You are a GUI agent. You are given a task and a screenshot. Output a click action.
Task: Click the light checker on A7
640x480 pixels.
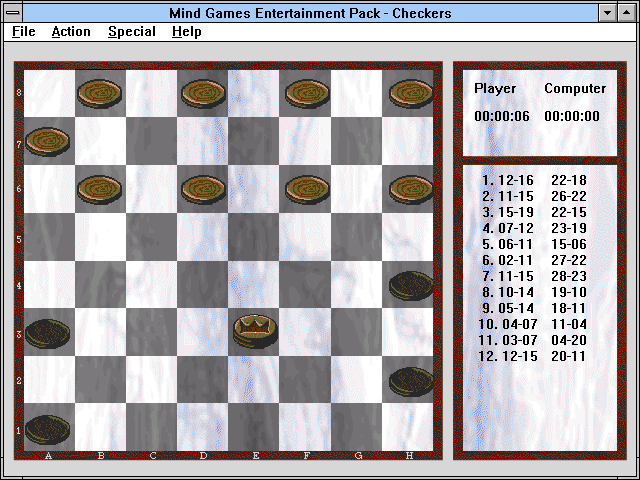tap(47, 142)
